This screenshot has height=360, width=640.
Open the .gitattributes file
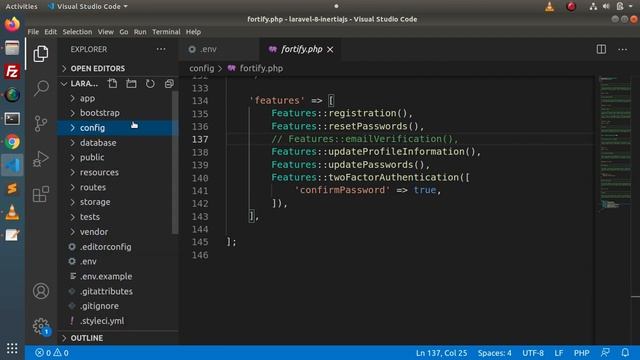click(118, 291)
